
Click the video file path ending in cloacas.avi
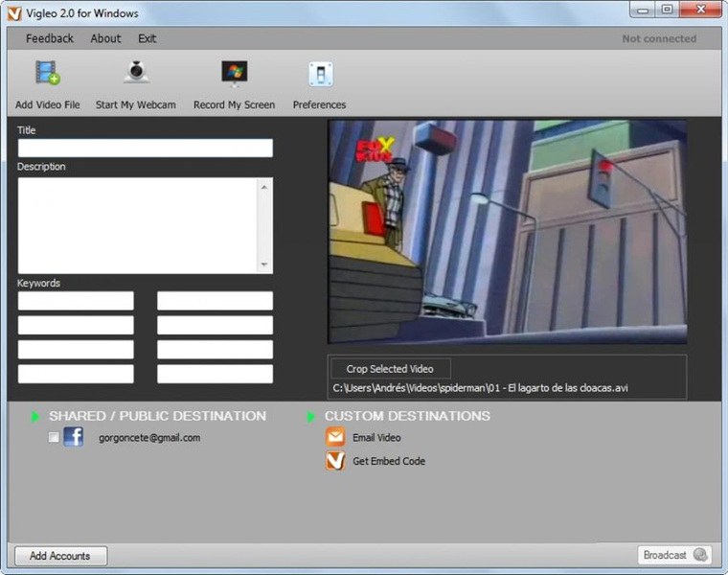[481, 388]
